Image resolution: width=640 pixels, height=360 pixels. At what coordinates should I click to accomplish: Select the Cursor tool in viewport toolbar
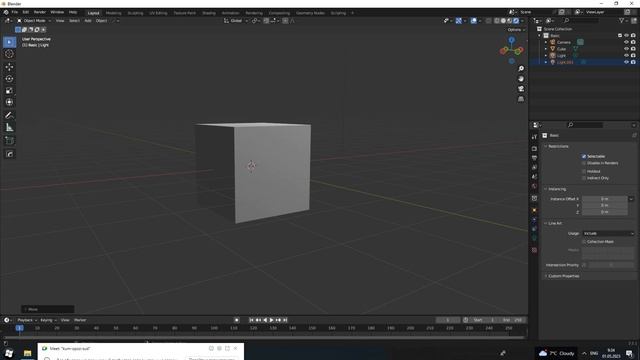(9, 54)
